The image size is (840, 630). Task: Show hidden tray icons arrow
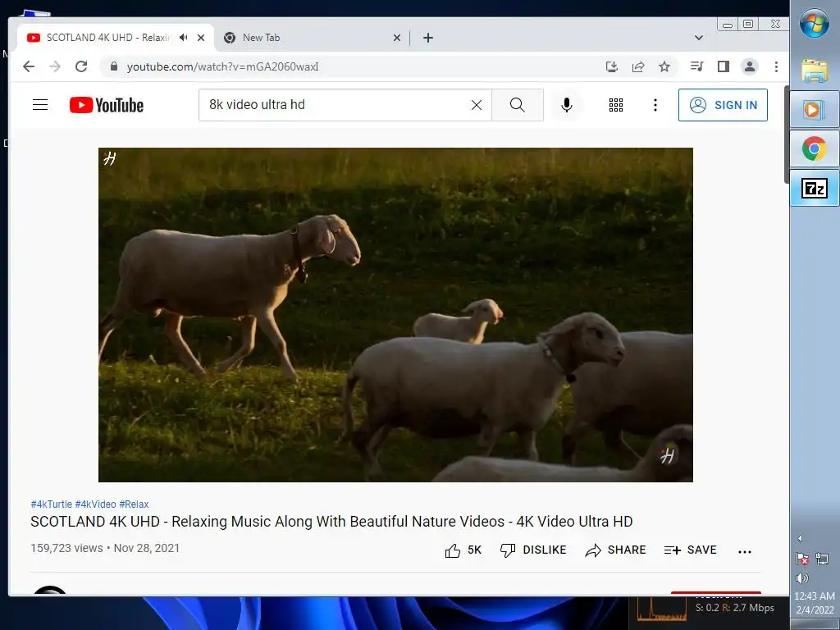point(800,538)
